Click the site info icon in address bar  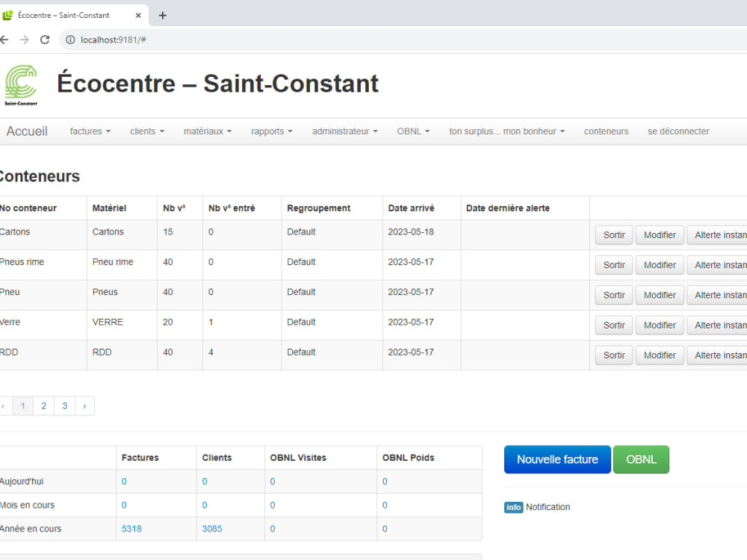pyautogui.click(x=70, y=40)
